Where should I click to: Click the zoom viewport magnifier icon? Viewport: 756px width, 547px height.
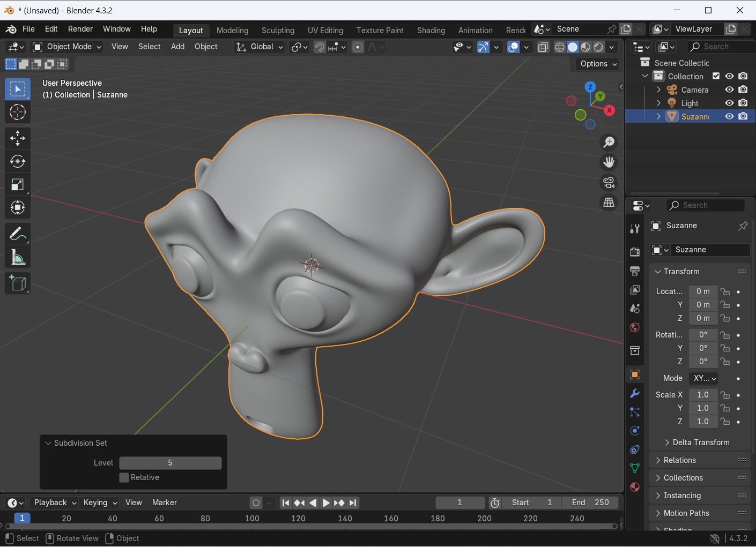click(x=609, y=142)
